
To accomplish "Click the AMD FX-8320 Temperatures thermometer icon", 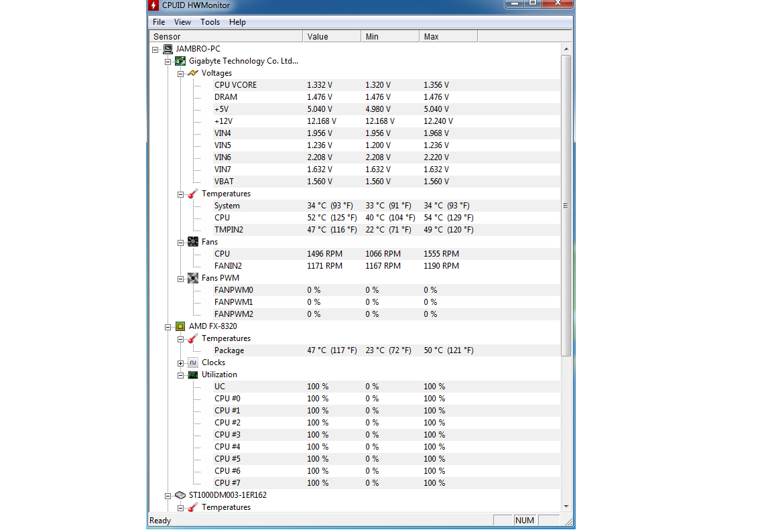I will point(193,338).
